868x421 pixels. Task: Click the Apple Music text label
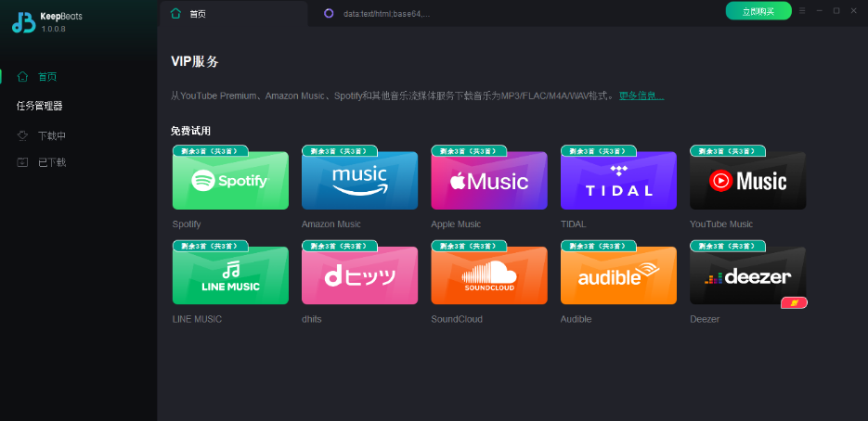pyautogui.click(x=456, y=224)
